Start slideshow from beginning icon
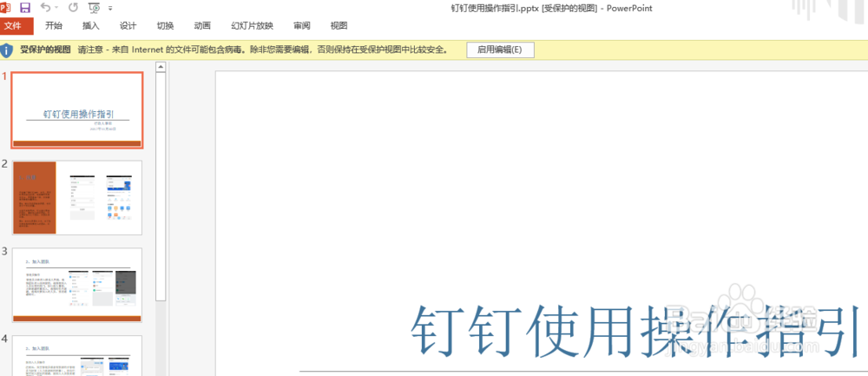 [95, 8]
